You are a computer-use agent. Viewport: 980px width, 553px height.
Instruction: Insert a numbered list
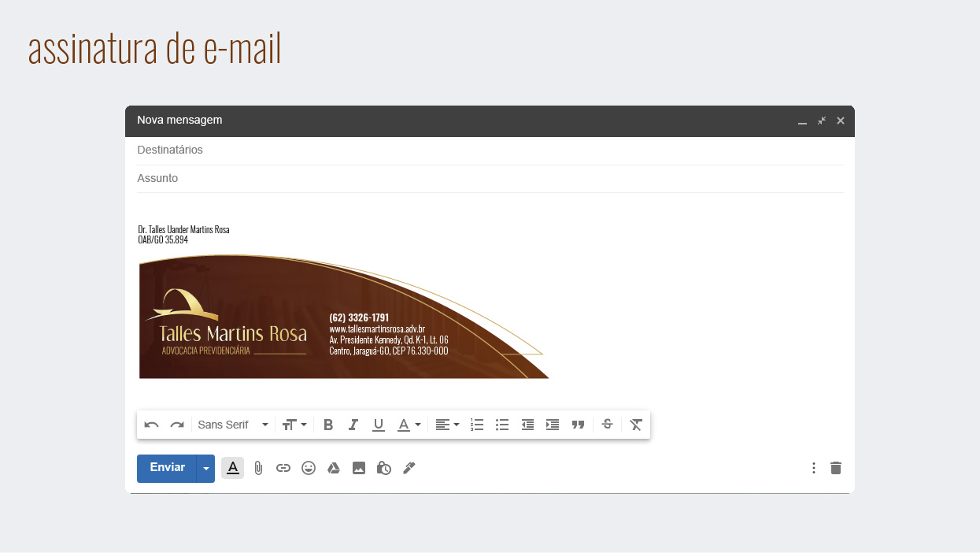[x=477, y=425]
